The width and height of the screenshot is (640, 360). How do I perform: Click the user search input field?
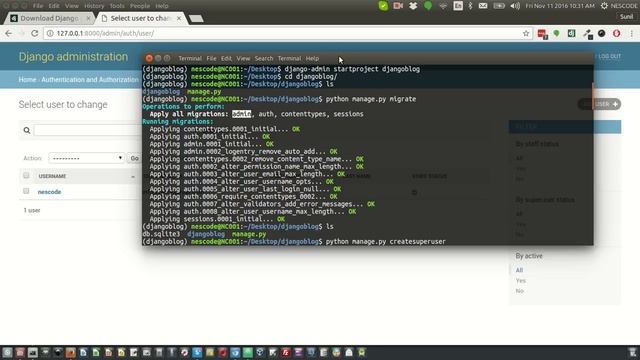tap(87, 131)
